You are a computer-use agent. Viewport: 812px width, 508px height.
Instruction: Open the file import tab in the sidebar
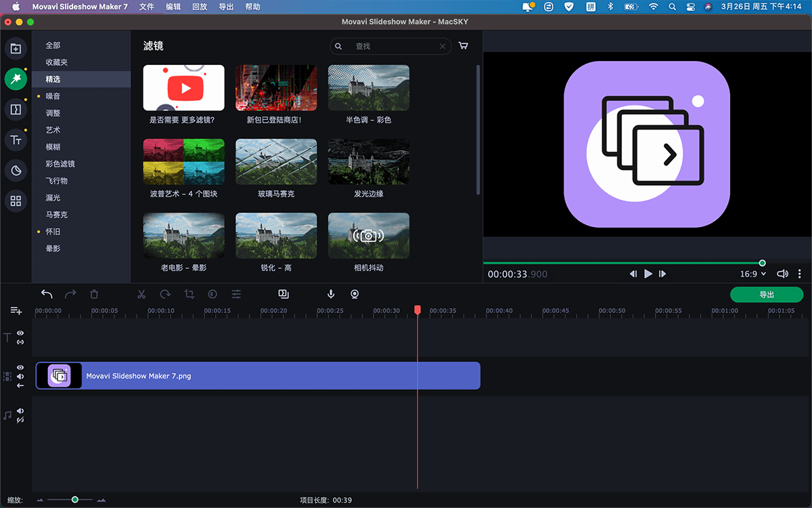[16, 49]
